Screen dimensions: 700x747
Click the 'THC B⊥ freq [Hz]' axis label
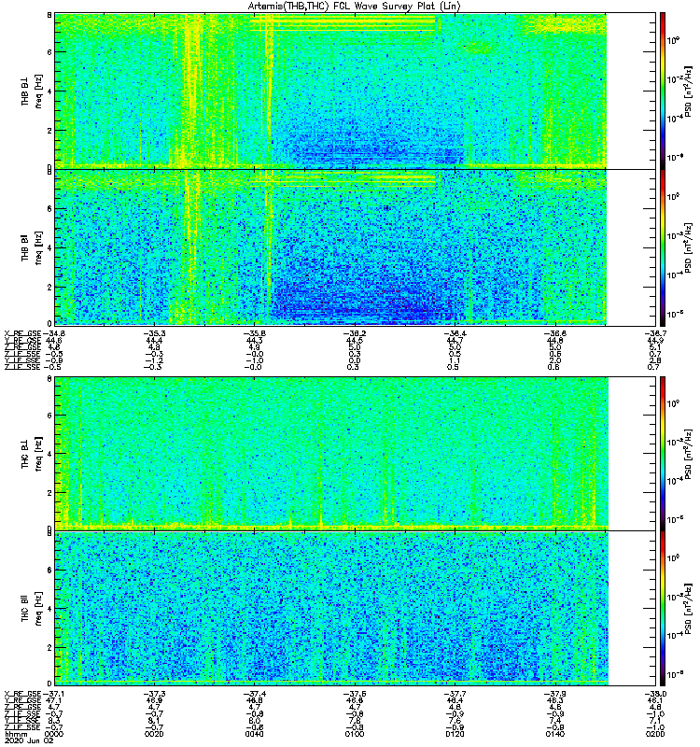click(32, 454)
